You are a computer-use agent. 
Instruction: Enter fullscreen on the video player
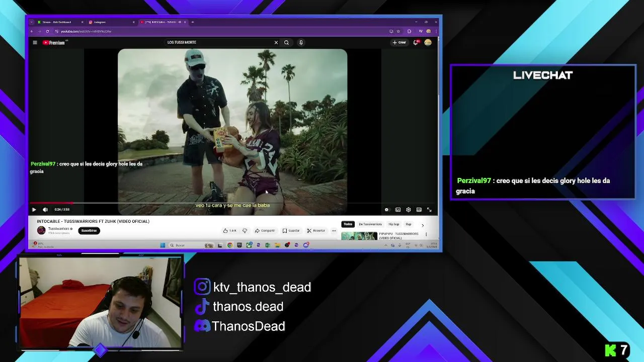coord(429,210)
